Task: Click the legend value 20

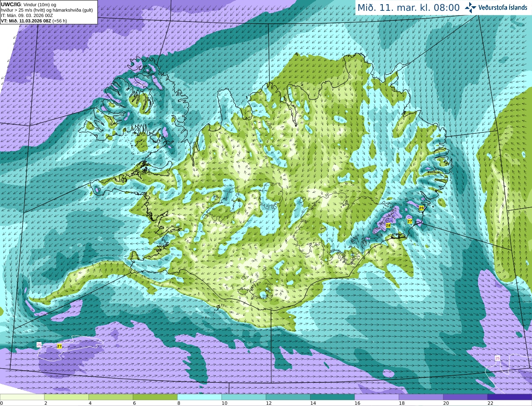Action: coord(446,403)
